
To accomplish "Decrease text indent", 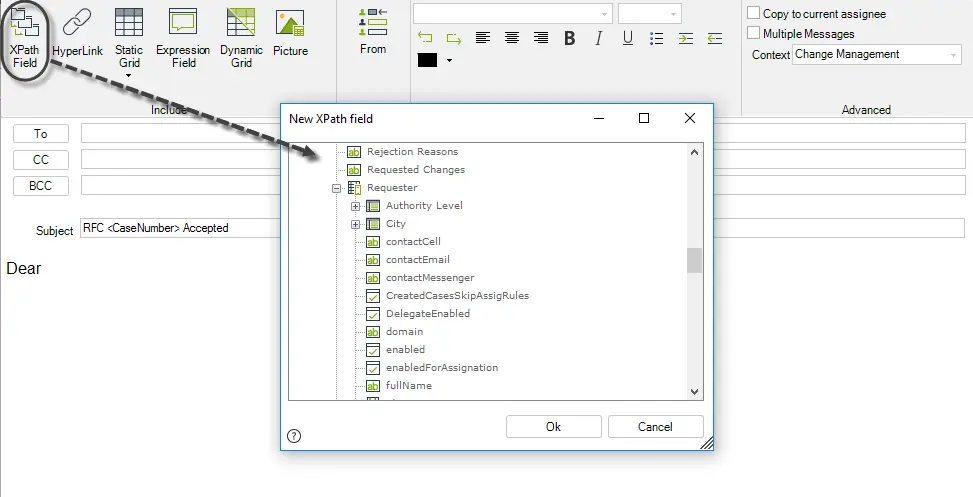I will pos(715,38).
